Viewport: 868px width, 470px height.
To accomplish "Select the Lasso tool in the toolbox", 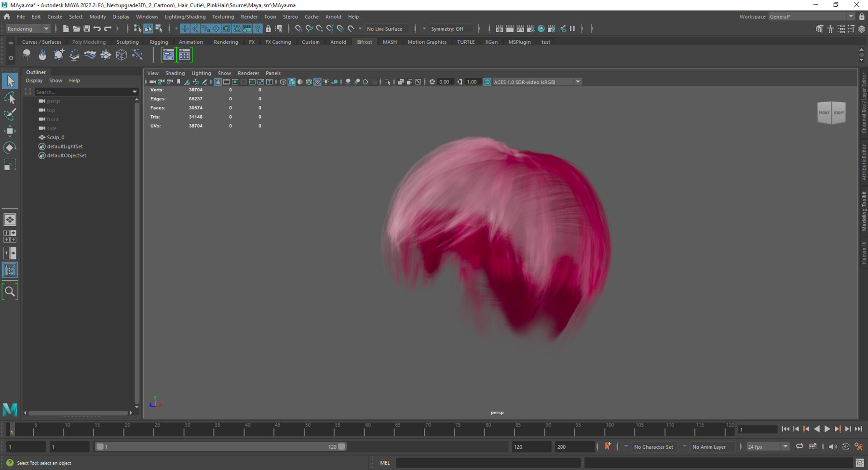I will coord(10,98).
